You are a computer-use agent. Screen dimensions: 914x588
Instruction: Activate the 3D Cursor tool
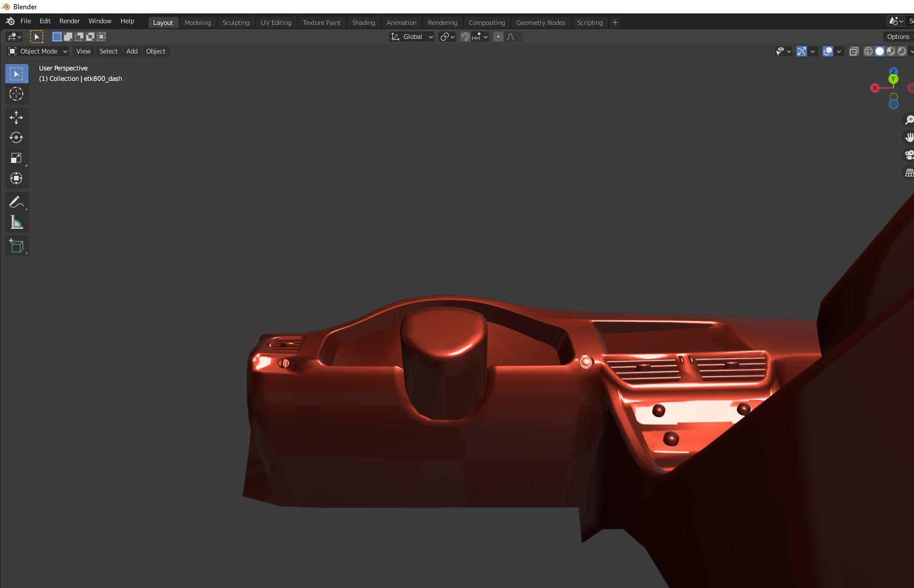16,94
